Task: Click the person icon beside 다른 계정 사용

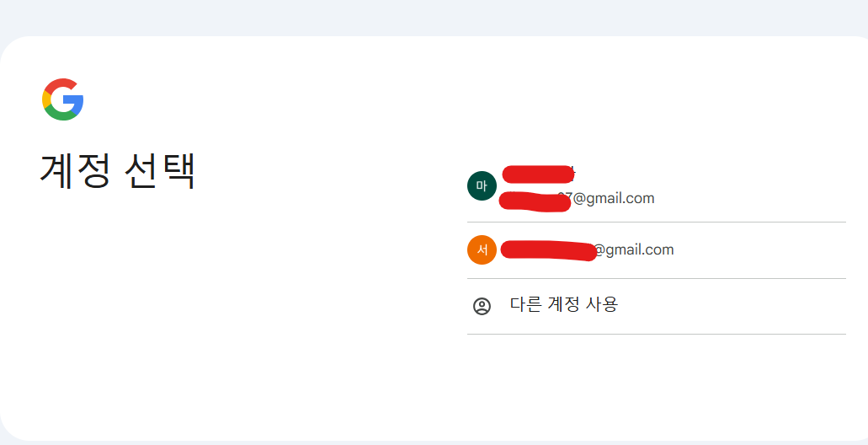Action: click(x=482, y=306)
